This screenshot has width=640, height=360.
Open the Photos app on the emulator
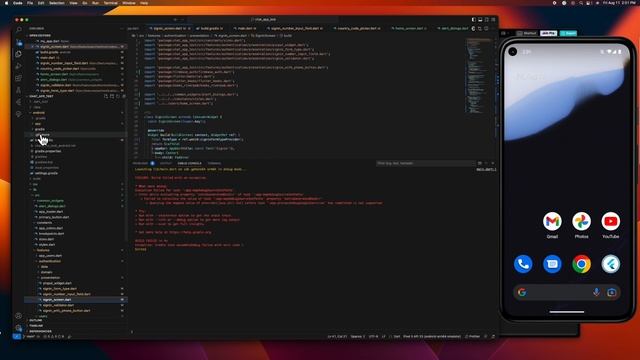click(581, 222)
